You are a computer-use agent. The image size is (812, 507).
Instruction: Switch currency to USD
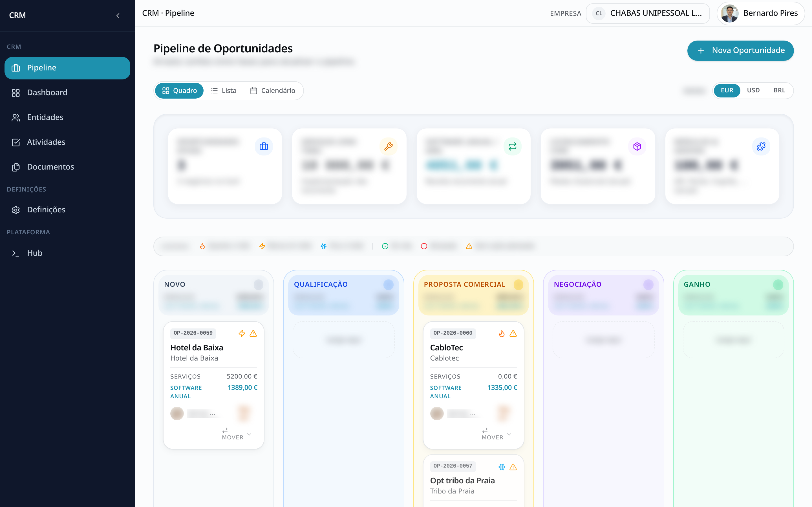[x=753, y=90]
